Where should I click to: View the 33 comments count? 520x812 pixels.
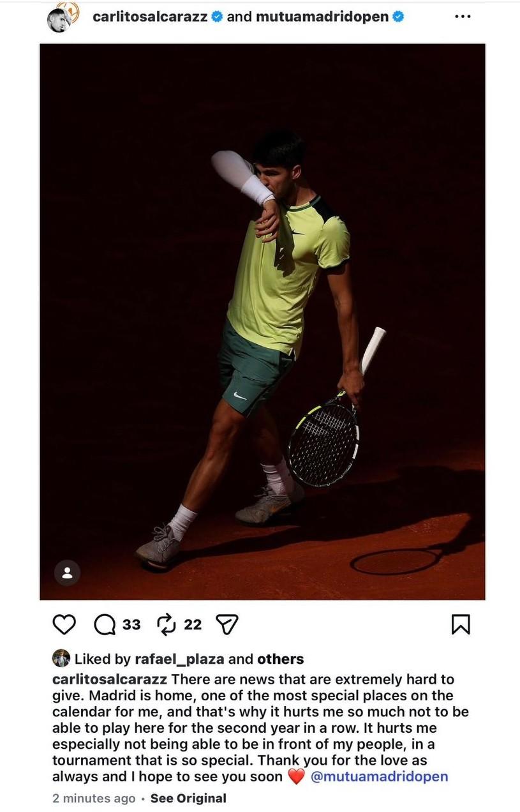point(131,624)
